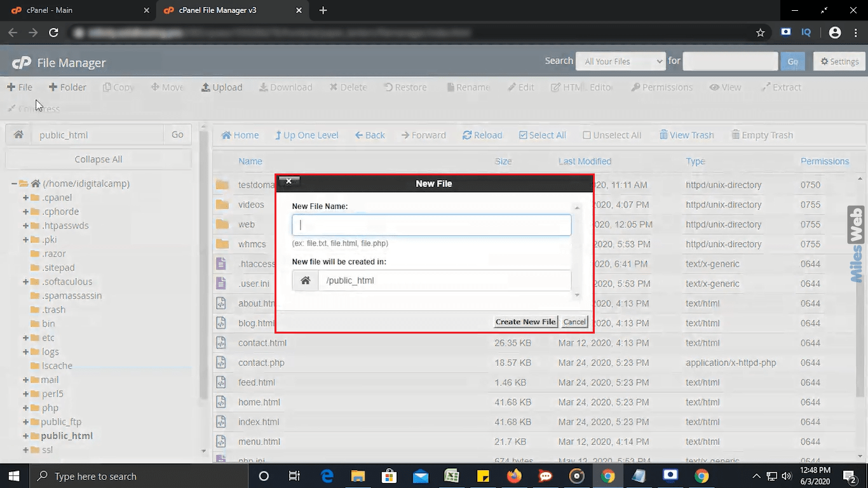Click the Edit pencil toolbar item
Viewport: 868px width, 488px height.
tap(521, 87)
